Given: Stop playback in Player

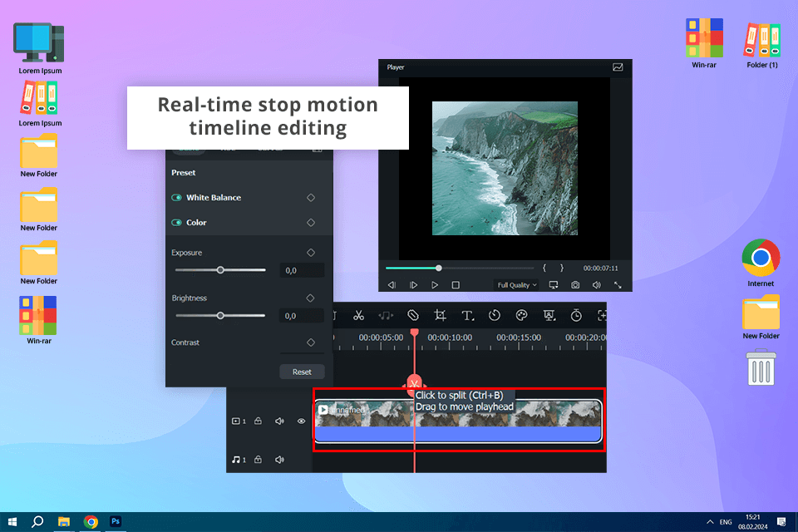Looking at the screenshot, I should (456, 285).
